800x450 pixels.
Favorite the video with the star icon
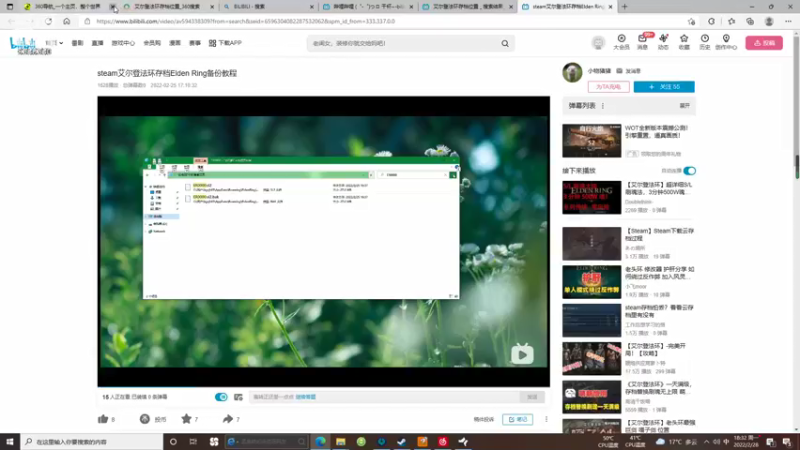(186, 419)
